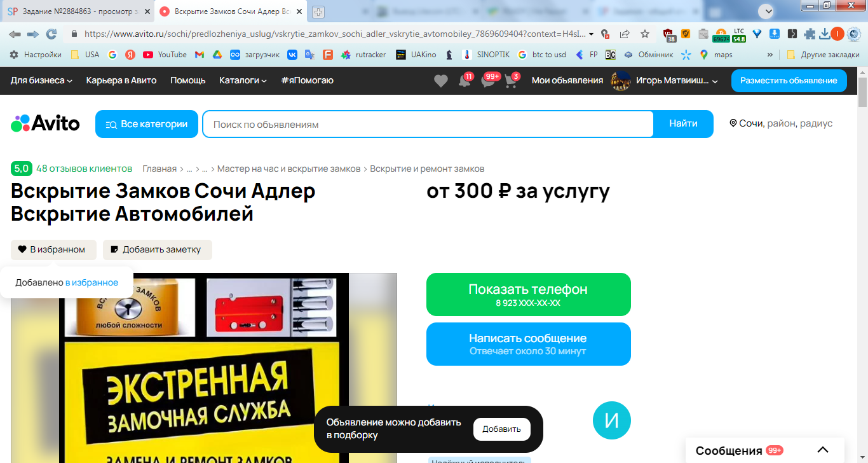Viewport: 868px width, 463px height.
Task: Bookmark this page with star icon
Action: point(645,34)
